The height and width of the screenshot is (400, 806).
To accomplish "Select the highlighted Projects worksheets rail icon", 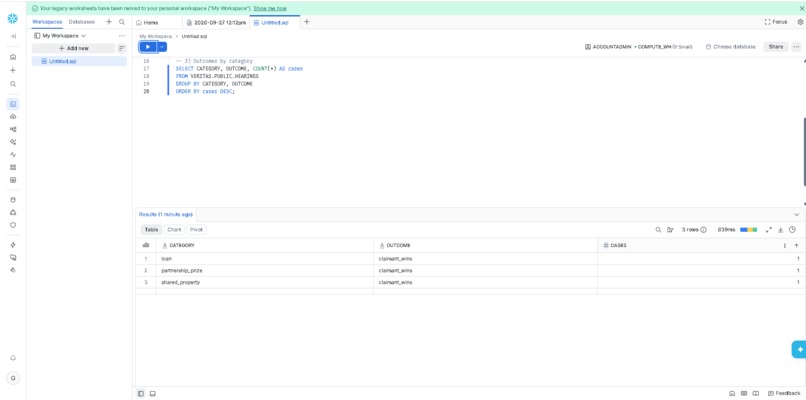I will [13, 104].
